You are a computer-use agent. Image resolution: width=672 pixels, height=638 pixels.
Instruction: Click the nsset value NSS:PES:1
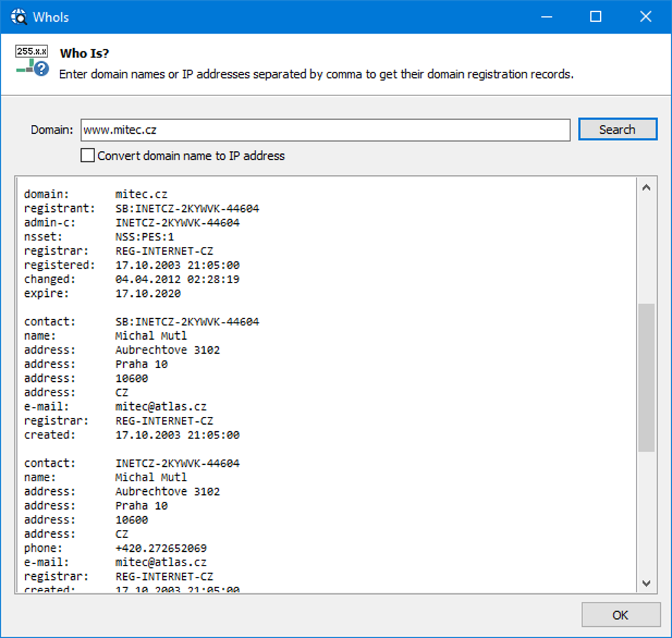(x=144, y=237)
